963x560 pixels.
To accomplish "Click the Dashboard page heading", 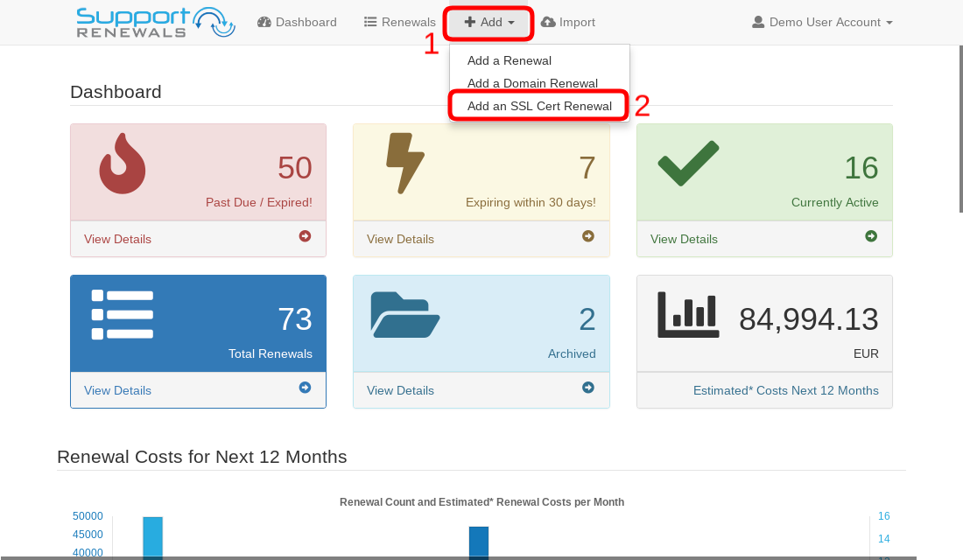I will [116, 92].
